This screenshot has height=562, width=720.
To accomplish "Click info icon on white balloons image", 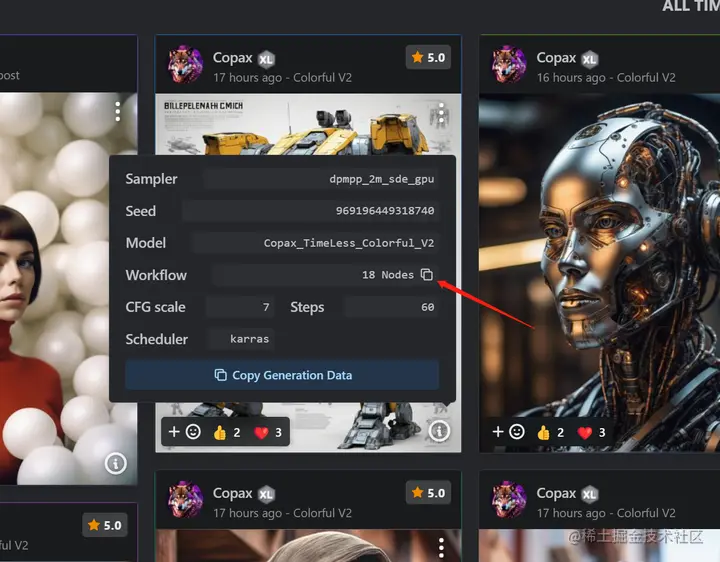I will [115, 463].
